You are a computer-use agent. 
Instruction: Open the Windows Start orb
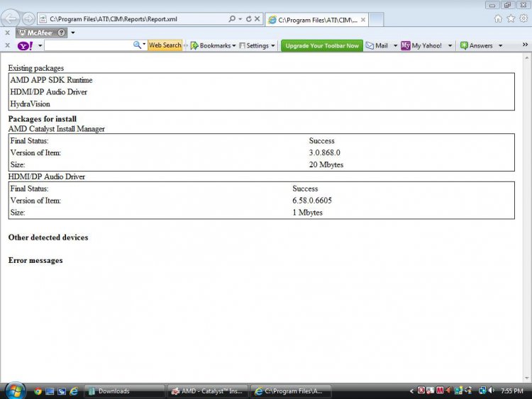(16, 390)
